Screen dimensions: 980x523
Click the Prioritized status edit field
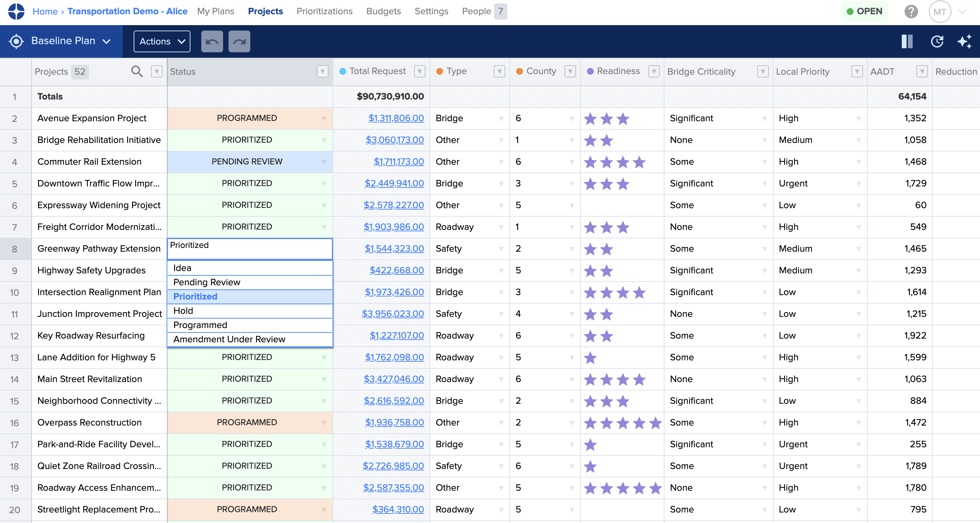pos(250,249)
